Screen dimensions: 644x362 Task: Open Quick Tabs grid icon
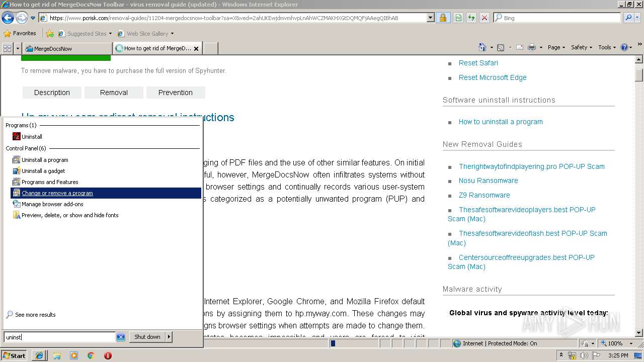click(x=7, y=48)
